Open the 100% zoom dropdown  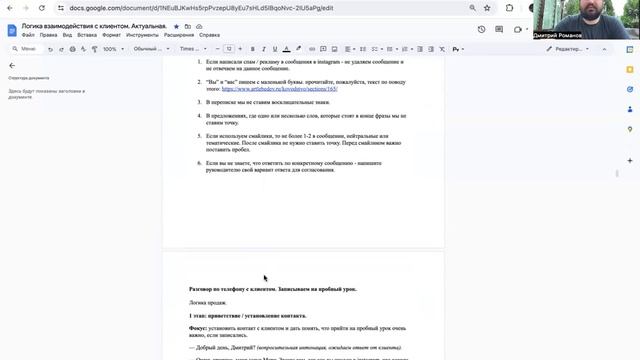[113, 49]
